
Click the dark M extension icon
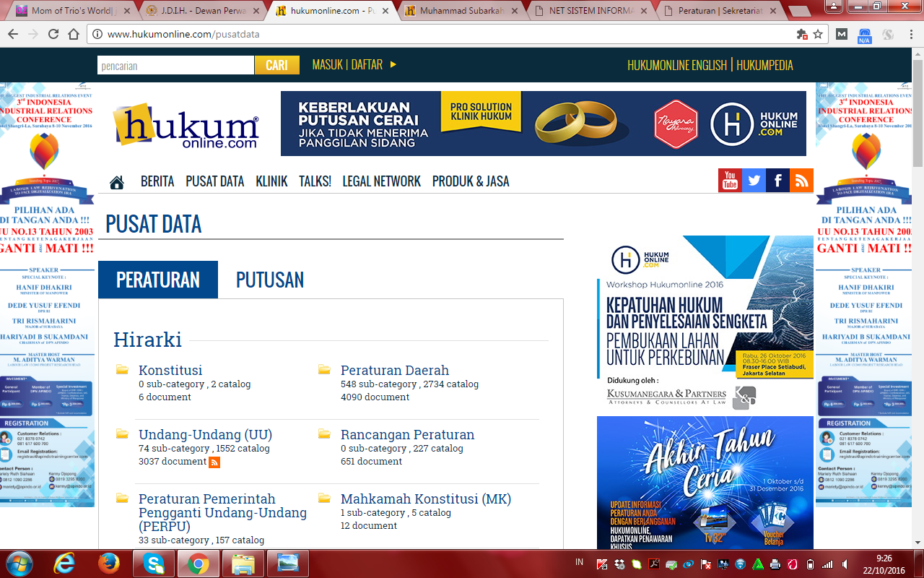(842, 34)
